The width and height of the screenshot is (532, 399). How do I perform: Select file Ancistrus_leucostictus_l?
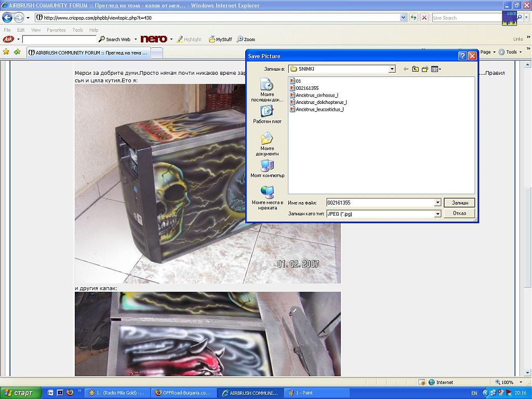coord(316,110)
